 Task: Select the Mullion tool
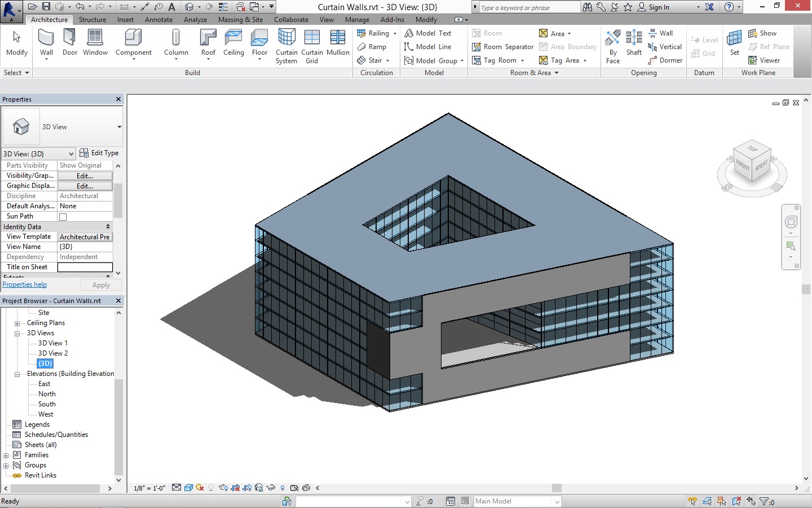click(x=338, y=38)
